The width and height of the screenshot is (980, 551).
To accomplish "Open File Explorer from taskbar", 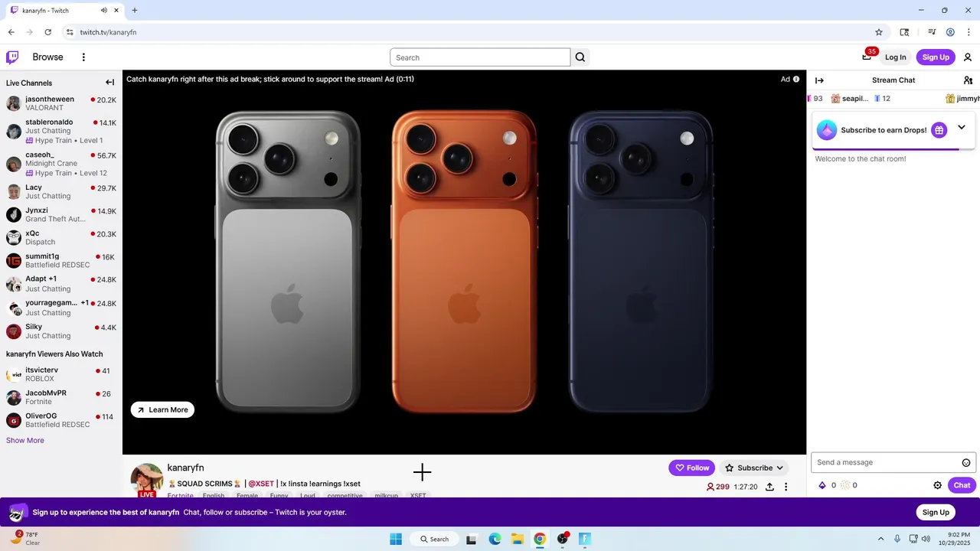I will pyautogui.click(x=517, y=539).
